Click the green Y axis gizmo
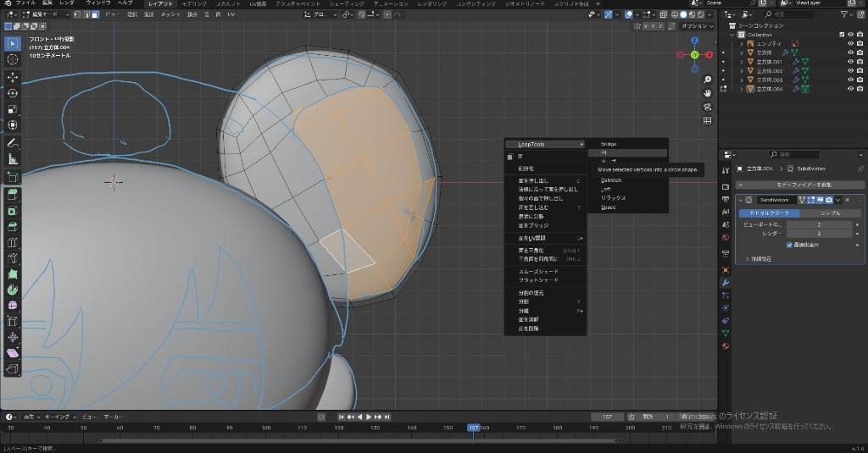Viewport: 868px width, 453px height. pos(694,55)
